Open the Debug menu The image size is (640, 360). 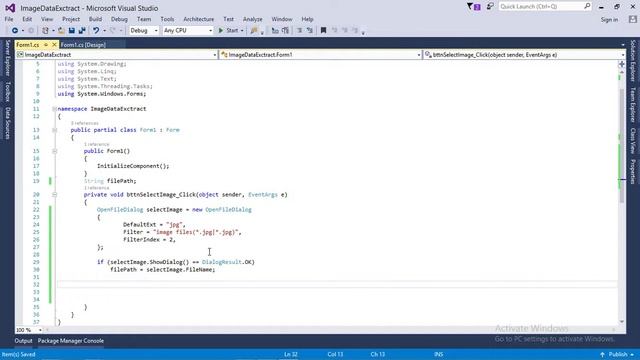click(119, 19)
